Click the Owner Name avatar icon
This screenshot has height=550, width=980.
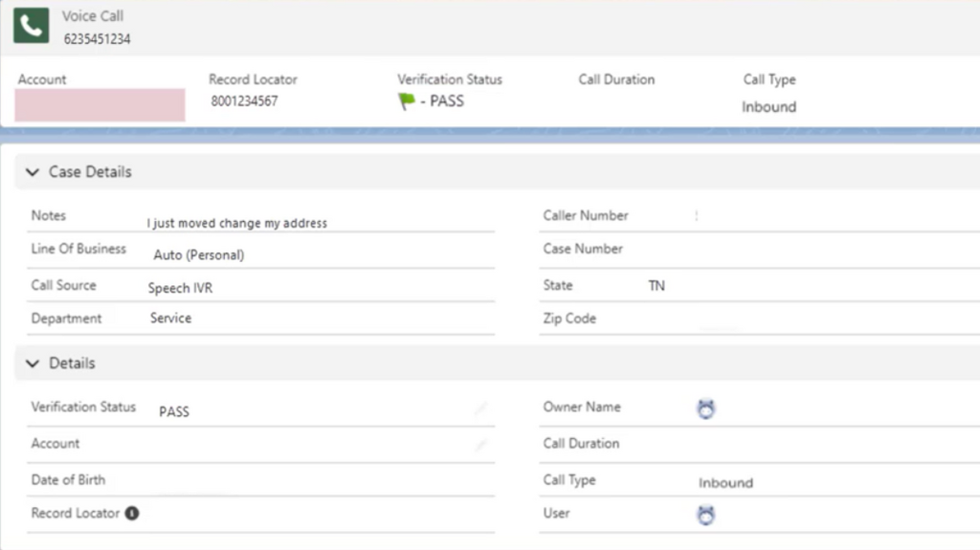pos(705,408)
